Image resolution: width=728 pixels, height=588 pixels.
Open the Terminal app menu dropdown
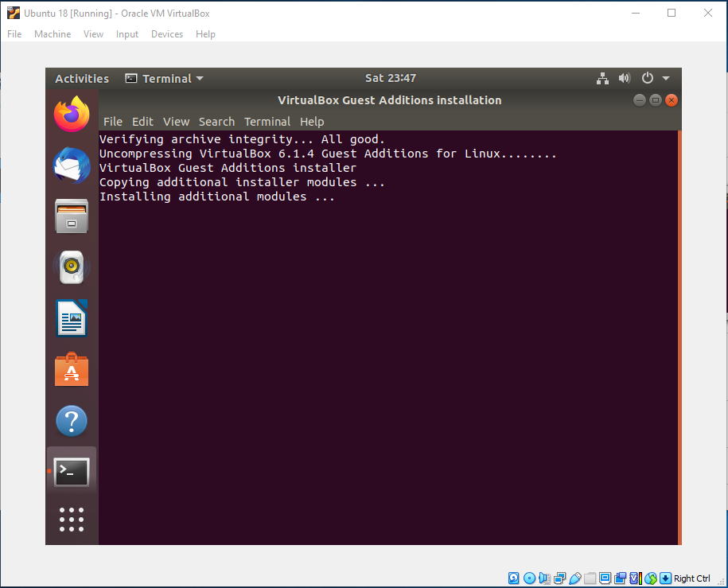[165, 79]
